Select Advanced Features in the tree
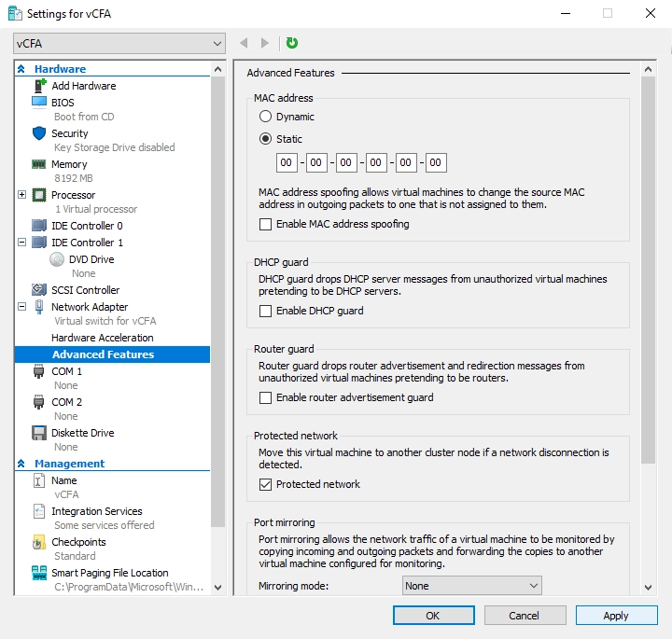Viewport: 672px width, 639px height. coord(112,354)
